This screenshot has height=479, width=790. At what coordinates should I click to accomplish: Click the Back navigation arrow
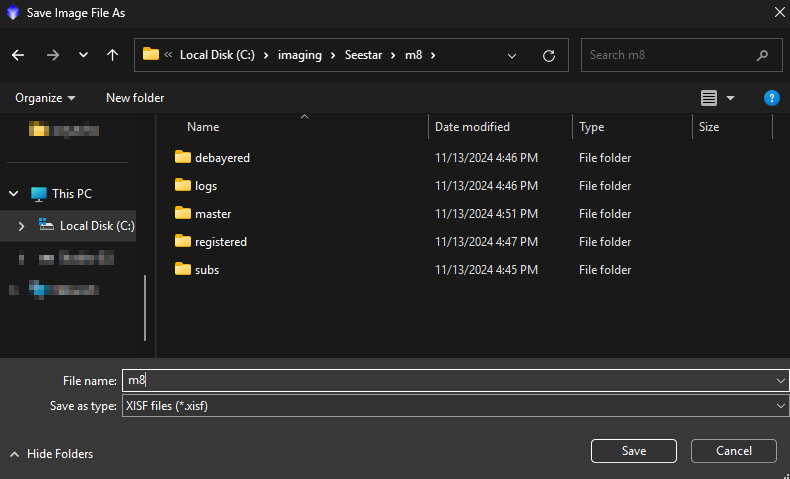pos(18,55)
